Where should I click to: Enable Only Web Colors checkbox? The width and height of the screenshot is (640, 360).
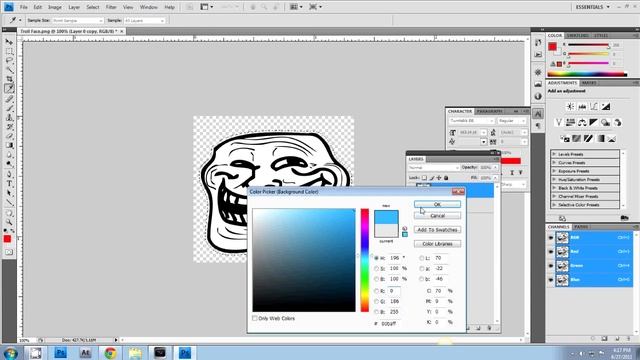(x=255, y=318)
